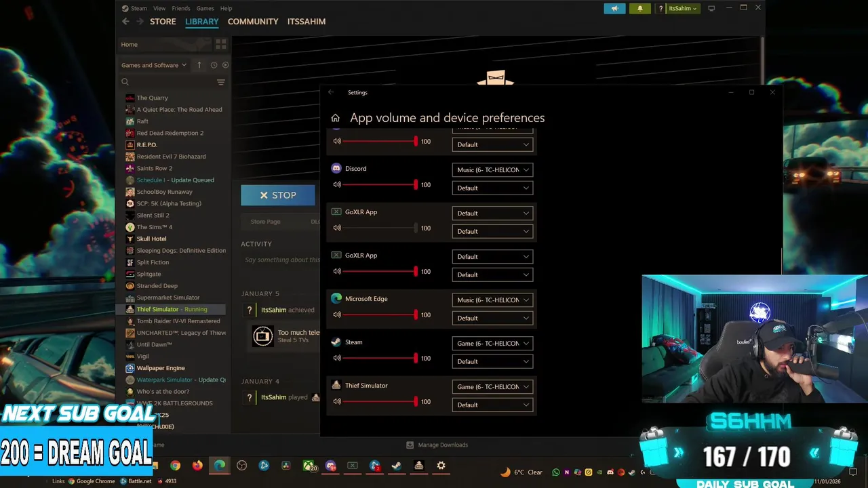Adjust Microsoft Edge volume slider
The width and height of the screenshot is (868, 488).
tap(380, 314)
